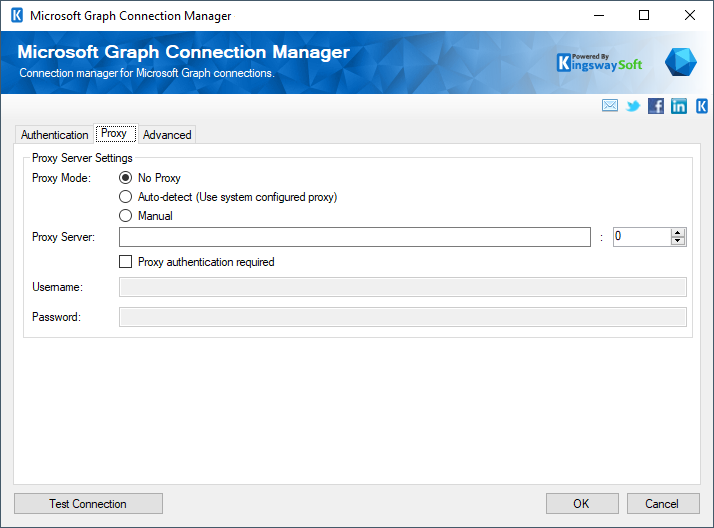Decrease the port with the down arrow
The height and width of the screenshot is (528, 714).
pos(678,241)
